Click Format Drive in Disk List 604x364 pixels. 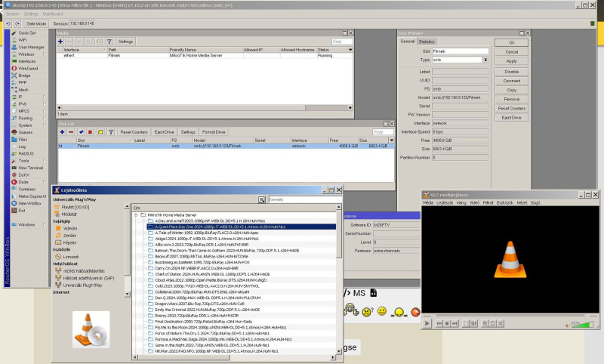coord(214,132)
